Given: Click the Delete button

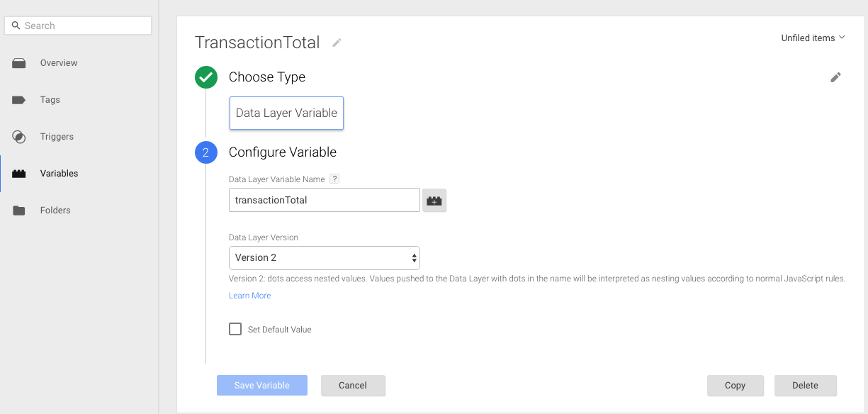Looking at the screenshot, I should click(806, 386).
